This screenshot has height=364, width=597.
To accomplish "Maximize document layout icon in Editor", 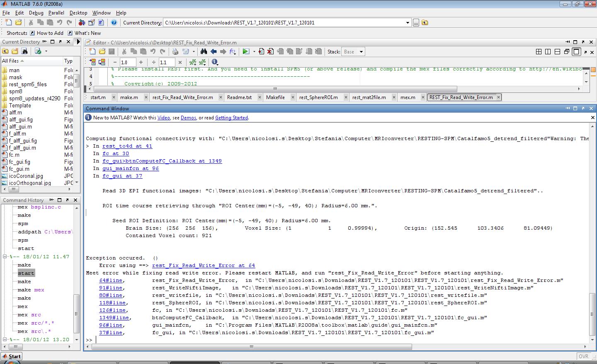I will [x=576, y=51].
